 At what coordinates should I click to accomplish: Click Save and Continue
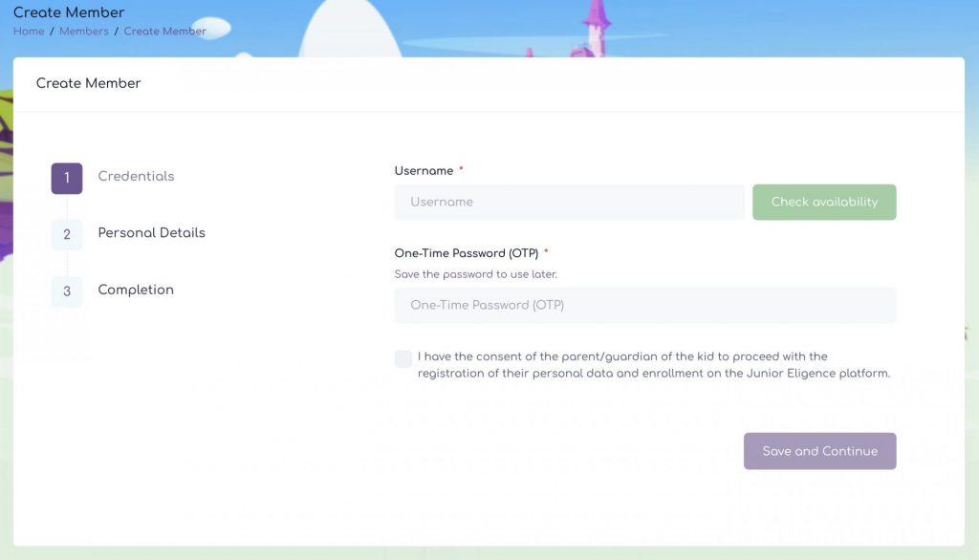[819, 451]
